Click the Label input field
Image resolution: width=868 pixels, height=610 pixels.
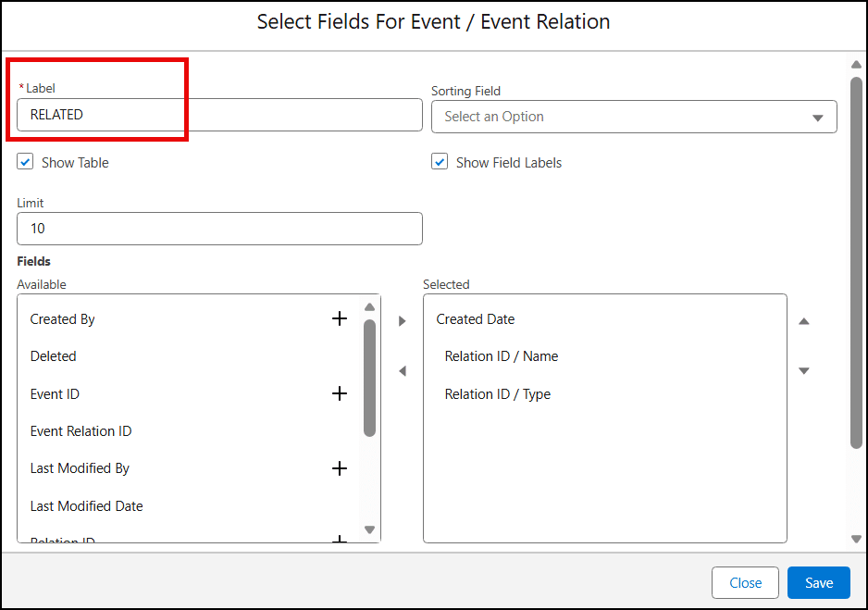click(219, 115)
